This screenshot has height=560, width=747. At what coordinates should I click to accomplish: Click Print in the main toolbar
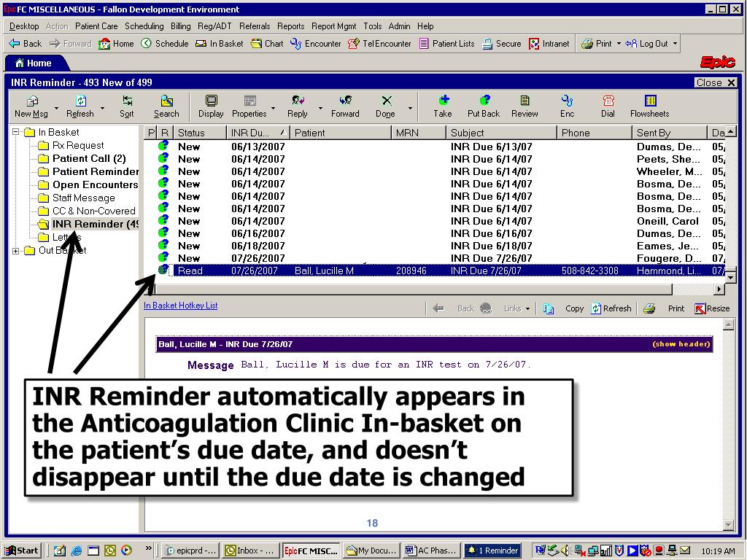pyautogui.click(x=597, y=43)
